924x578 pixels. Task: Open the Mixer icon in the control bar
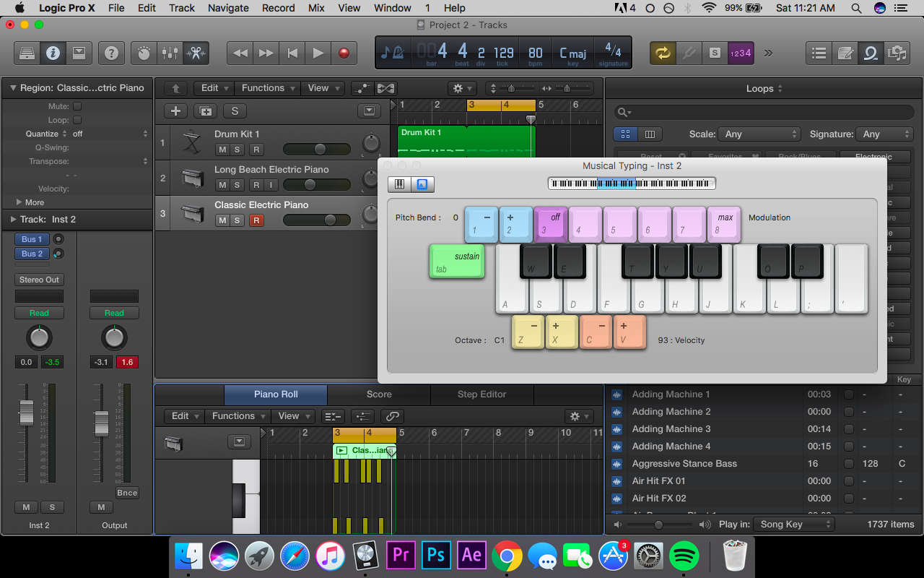170,53
